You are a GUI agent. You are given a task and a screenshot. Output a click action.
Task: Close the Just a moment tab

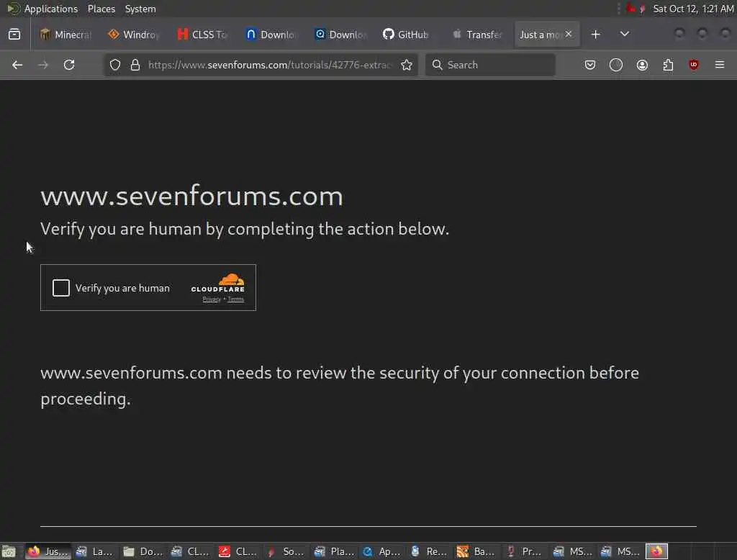569,34
